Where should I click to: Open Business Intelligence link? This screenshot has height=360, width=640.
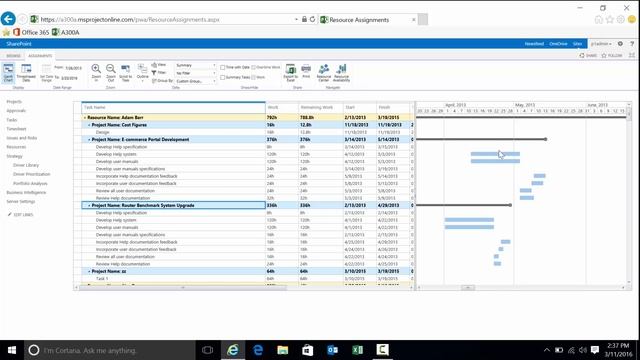[26, 192]
